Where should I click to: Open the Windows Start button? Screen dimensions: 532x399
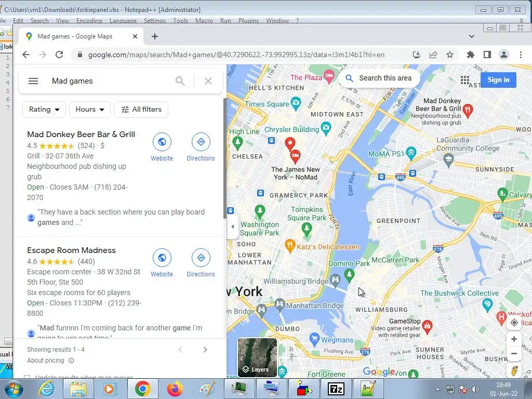(14, 389)
